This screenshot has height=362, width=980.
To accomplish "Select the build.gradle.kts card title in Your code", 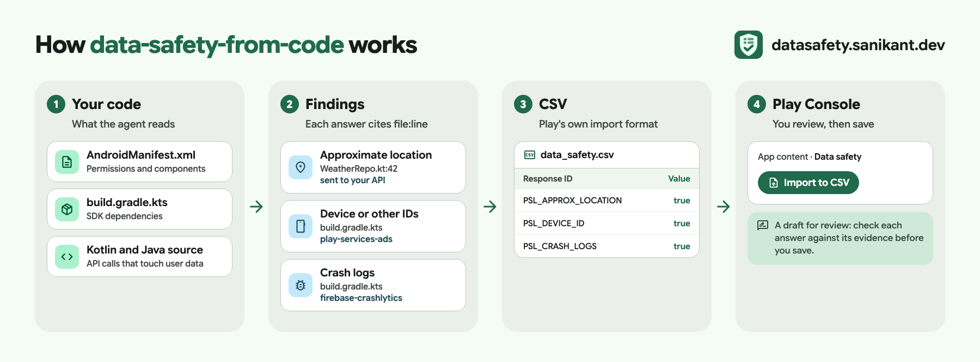I will click(127, 202).
